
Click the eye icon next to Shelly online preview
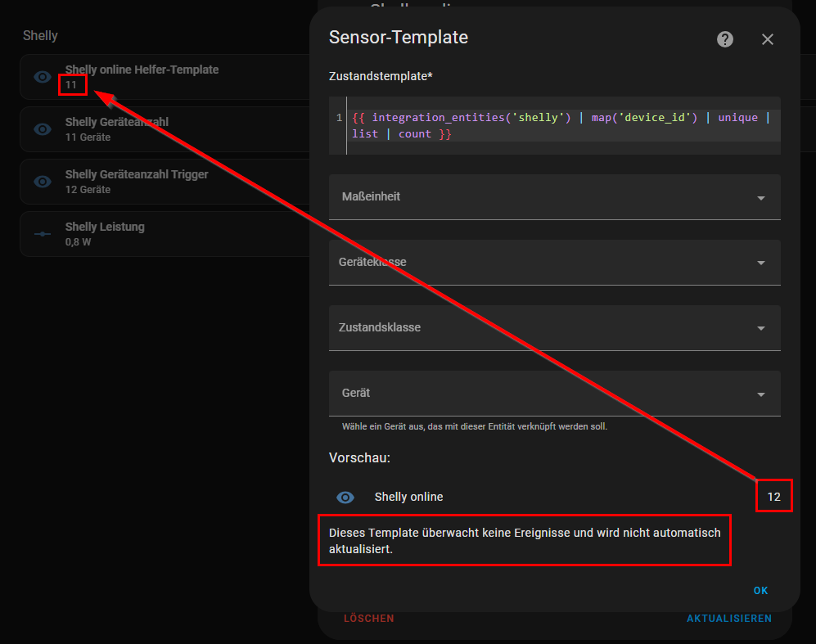345,498
